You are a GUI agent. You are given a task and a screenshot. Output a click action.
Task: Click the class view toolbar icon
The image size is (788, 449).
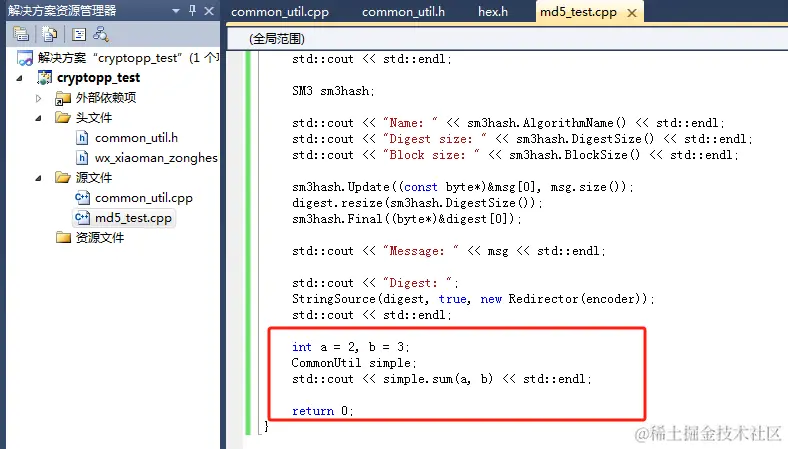point(101,34)
